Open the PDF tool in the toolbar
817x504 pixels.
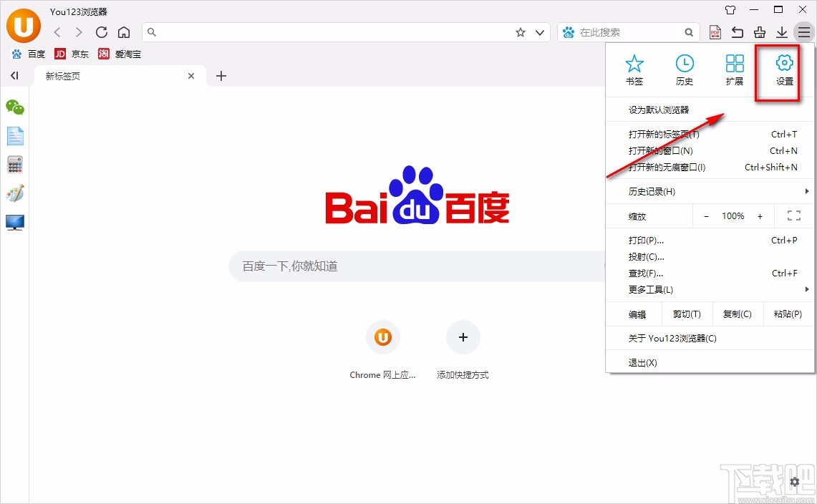(715, 32)
